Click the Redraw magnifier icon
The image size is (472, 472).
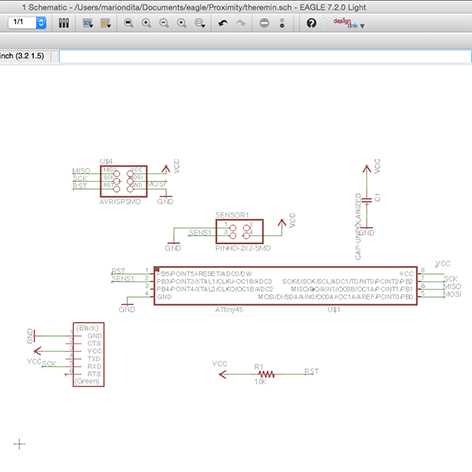(181, 23)
